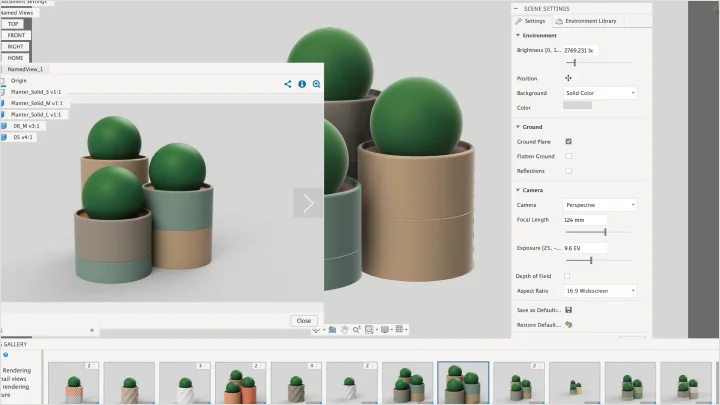
Task: Go to the next rendered image arrow
Action: point(308,203)
